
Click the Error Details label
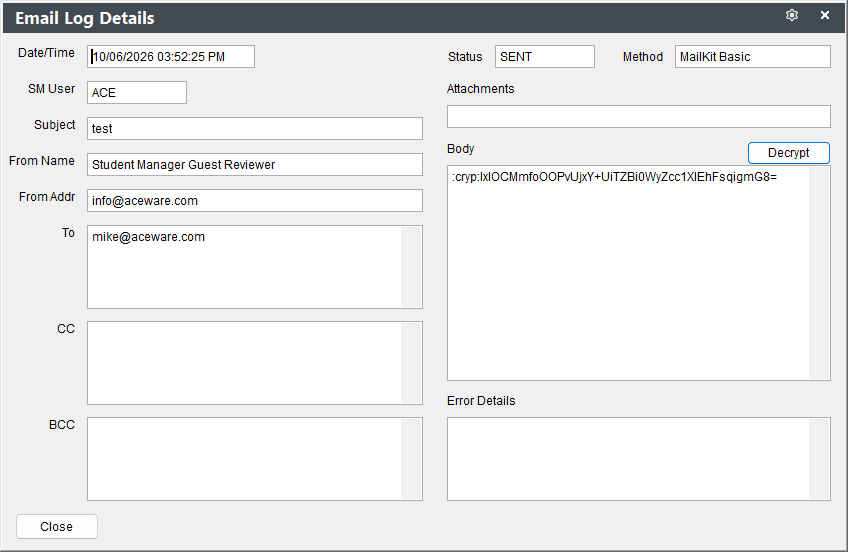click(x=481, y=401)
